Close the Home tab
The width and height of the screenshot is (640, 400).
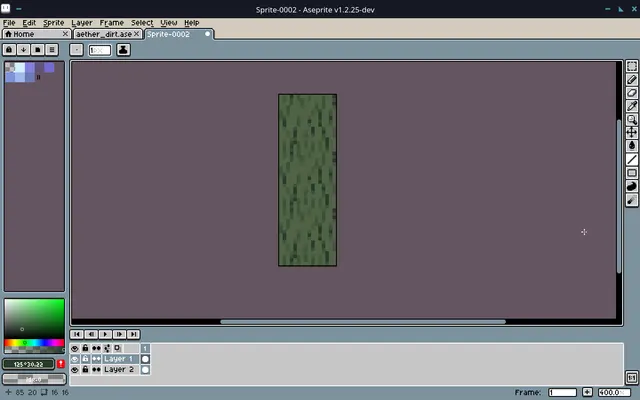click(65, 34)
